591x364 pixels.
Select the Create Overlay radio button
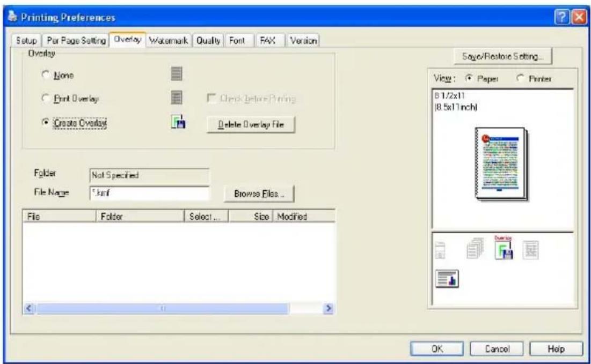pyautogui.click(x=46, y=123)
